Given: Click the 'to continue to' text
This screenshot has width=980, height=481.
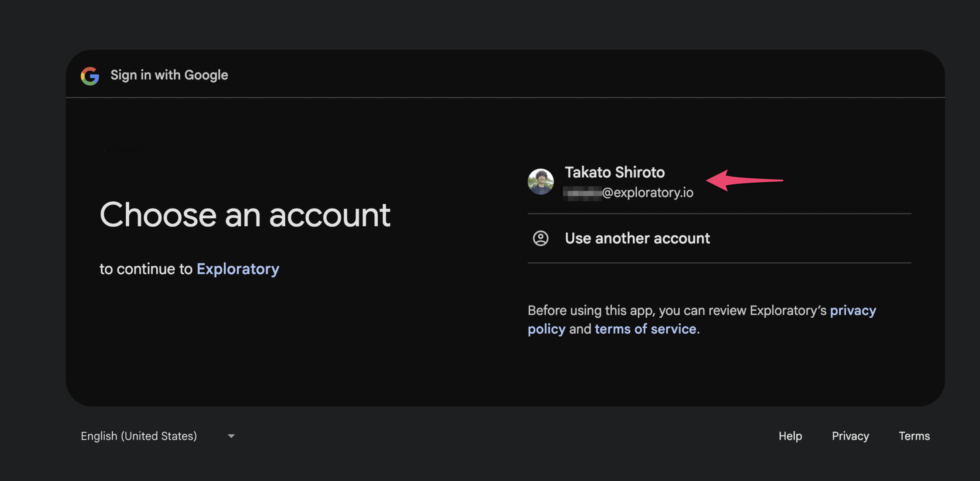Looking at the screenshot, I should pos(146,269).
